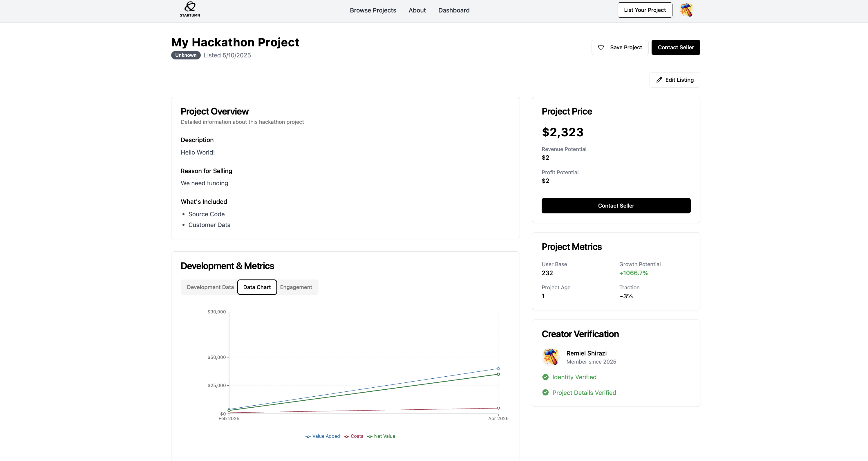Click the Apr 2025 Value Added data point
Screen dimensions: 868x461
tap(498, 369)
